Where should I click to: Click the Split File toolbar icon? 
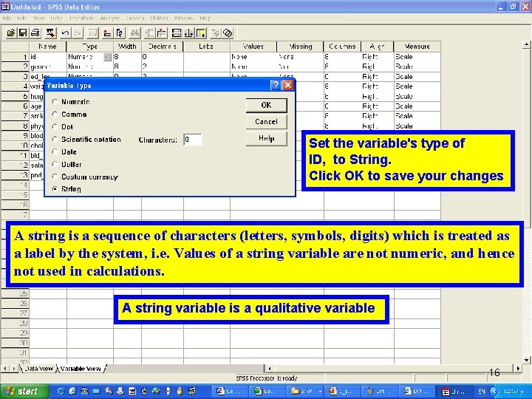click(x=177, y=33)
